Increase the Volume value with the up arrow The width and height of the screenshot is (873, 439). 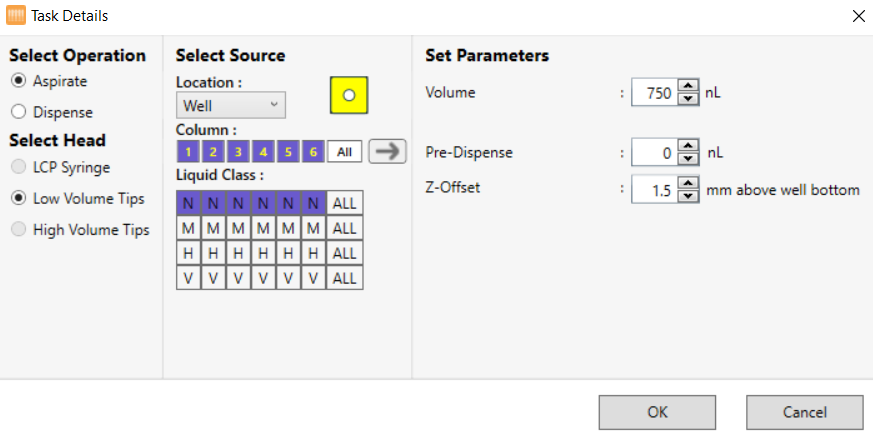coord(688,87)
